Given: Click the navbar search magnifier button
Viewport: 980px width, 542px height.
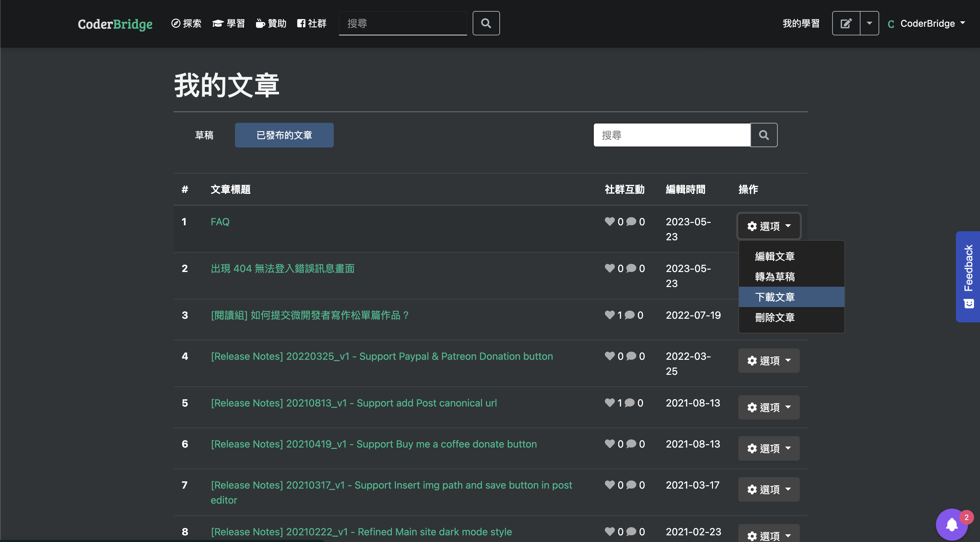Looking at the screenshot, I should pyautogui.click(x=486, y=23).
